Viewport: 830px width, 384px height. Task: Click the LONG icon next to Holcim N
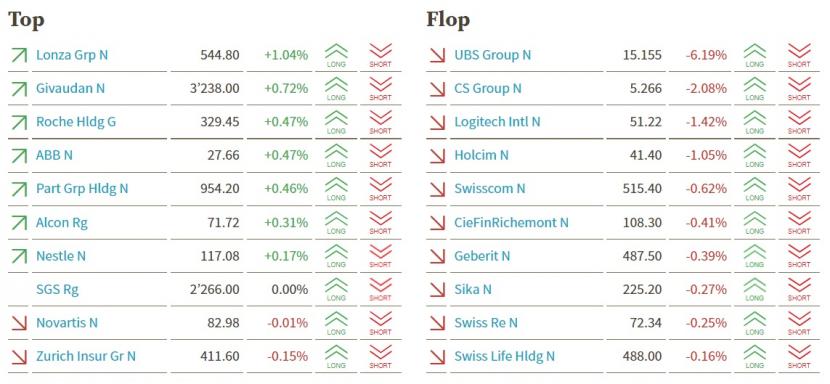tap(755, 156)
